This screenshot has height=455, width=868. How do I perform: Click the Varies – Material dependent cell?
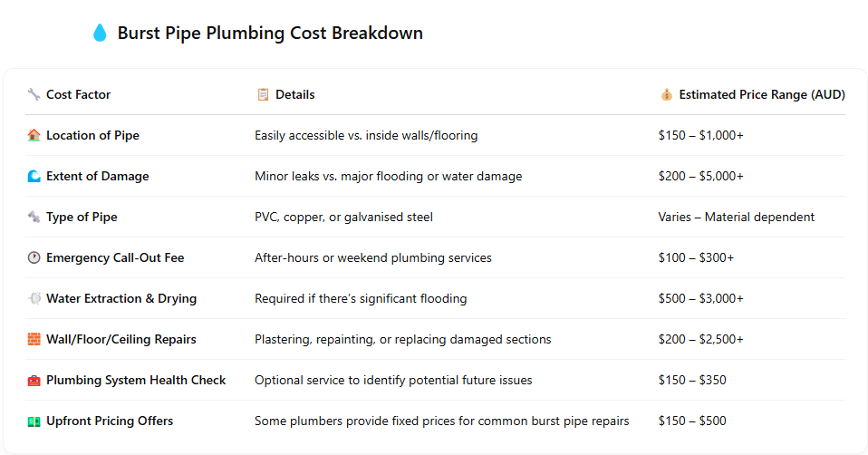[737, 217]
